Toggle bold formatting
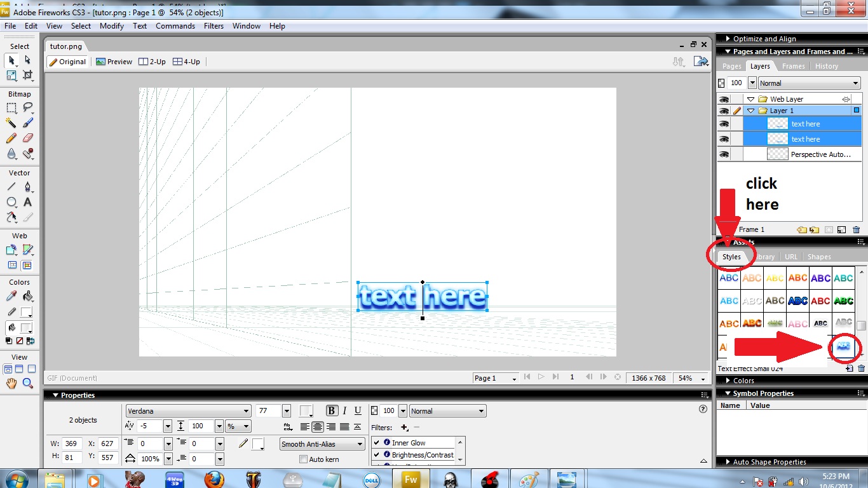 pos(332,410)
